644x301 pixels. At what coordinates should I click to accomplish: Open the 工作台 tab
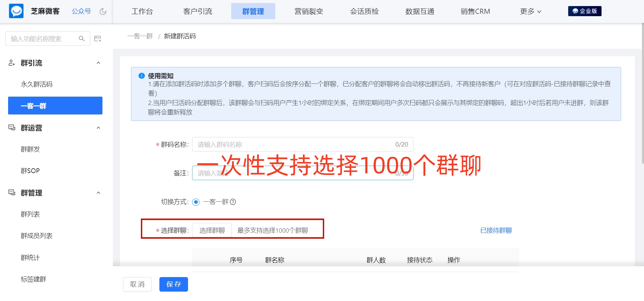tap(142, 11)
